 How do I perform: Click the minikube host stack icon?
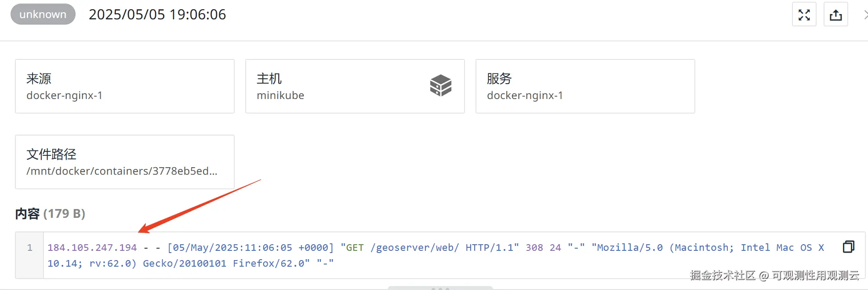[440, 85]
